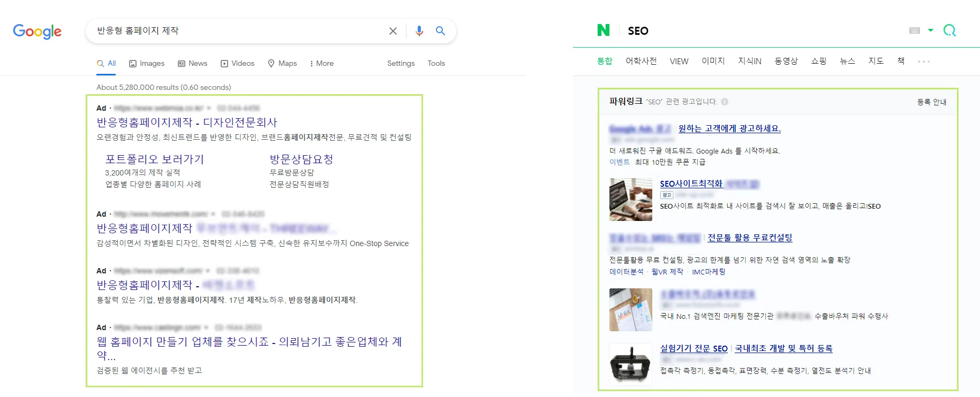The width and height of the screenshot is (980, 397).
Task: Open 포트폴리오 보러가기 sitelink
Action: click(154, 159)
